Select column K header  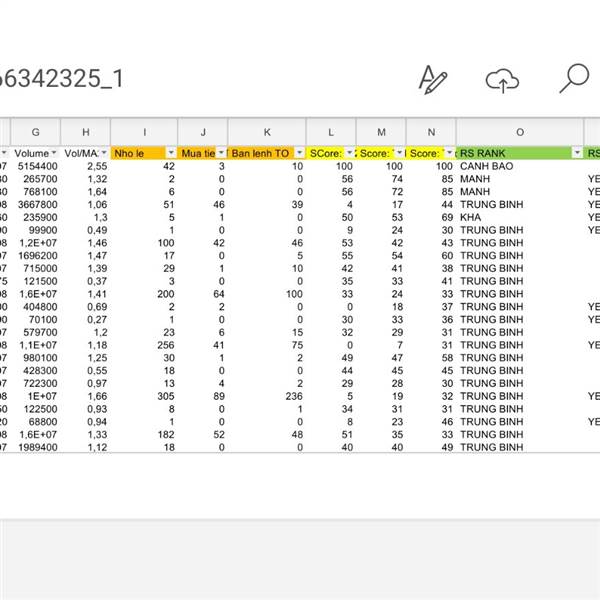tap(267, 132)
